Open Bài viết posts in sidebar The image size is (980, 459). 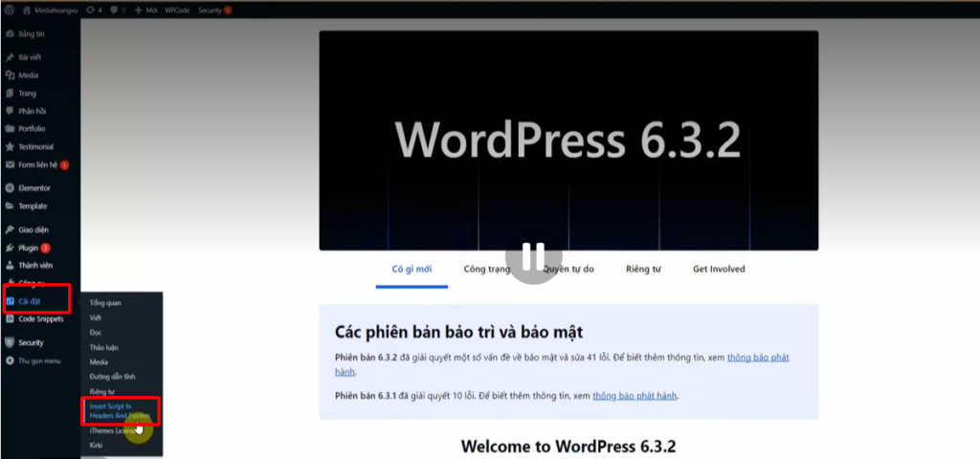point(24,57)
